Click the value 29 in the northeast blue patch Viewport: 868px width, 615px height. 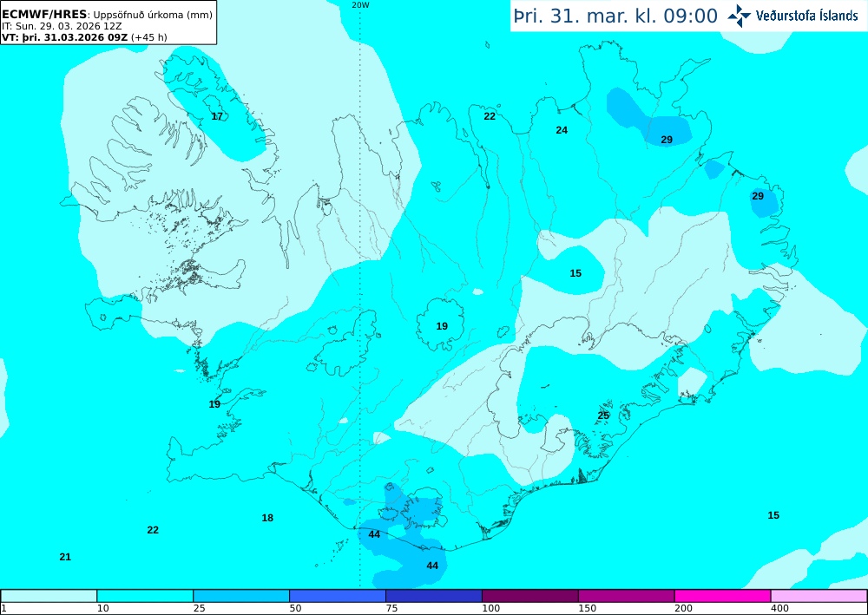pos(667,140)
